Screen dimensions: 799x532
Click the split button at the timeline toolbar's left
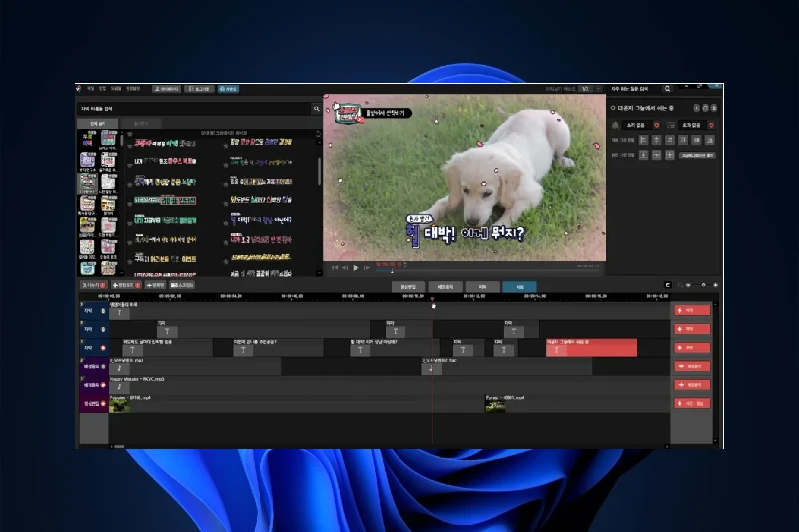(x=94, y=285)
